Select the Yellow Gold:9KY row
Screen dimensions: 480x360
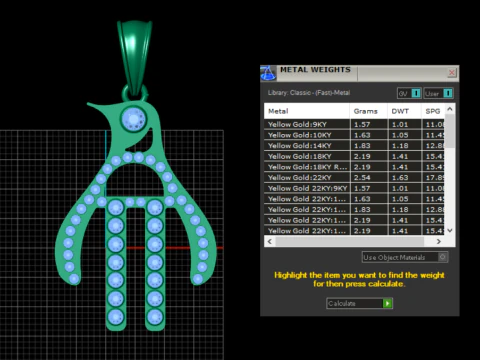[x=354, y=124]
